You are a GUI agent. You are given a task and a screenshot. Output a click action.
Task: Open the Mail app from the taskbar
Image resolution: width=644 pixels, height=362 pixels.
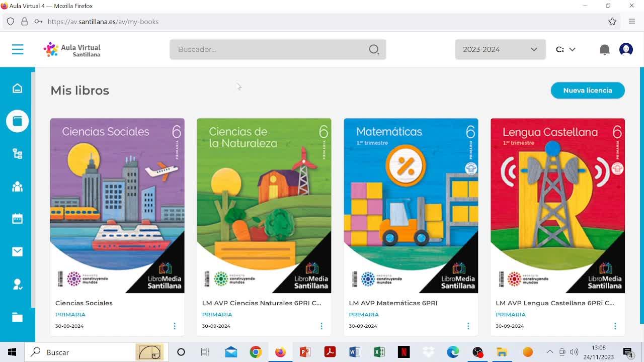(x=231, y=352)
